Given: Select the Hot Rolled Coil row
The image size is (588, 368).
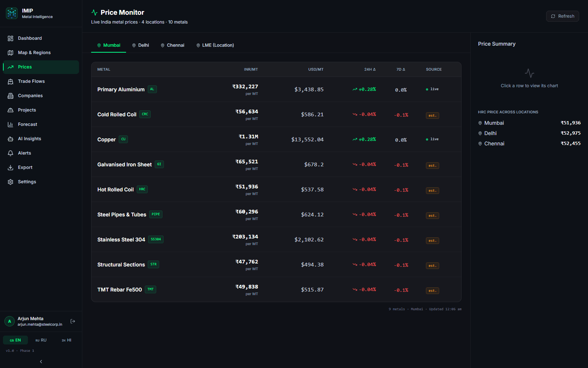Looking at the screenshot, I should point(276,190).
